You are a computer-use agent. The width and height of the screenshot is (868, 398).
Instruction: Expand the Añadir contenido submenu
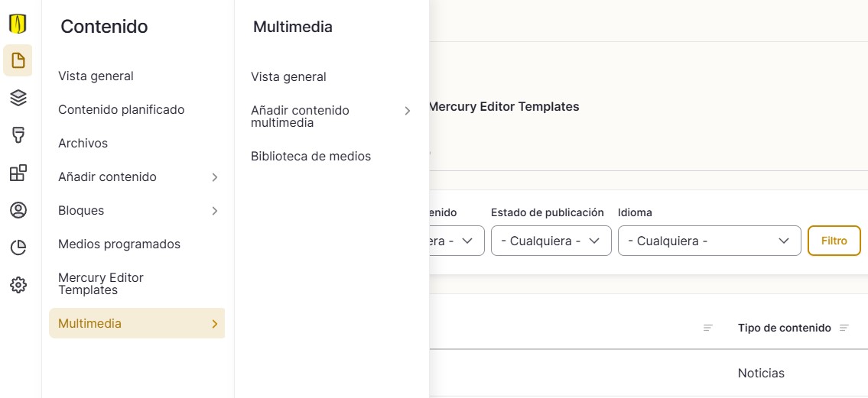click(x=215, y=177)
